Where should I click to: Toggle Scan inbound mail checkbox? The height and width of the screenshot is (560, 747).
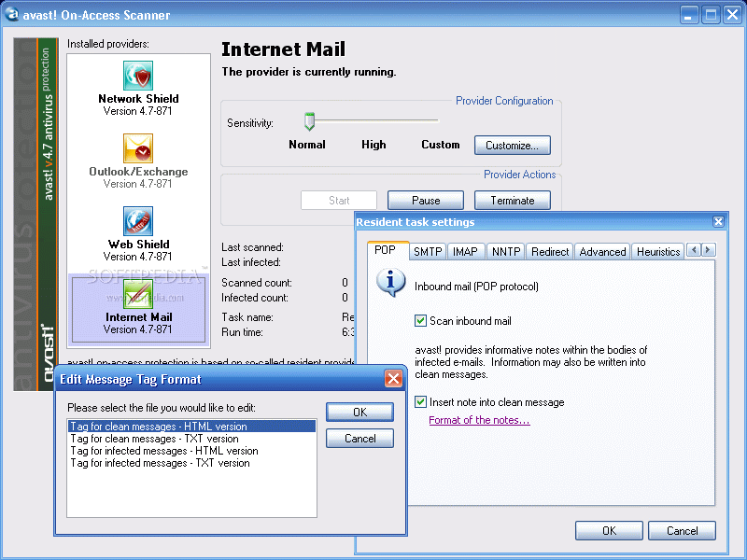coord(420,320)
